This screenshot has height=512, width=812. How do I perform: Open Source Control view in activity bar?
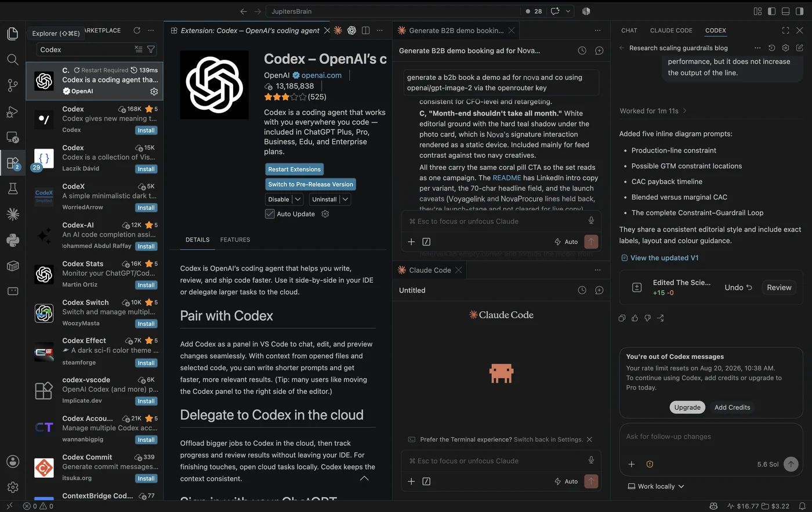(x=12, y=85)
